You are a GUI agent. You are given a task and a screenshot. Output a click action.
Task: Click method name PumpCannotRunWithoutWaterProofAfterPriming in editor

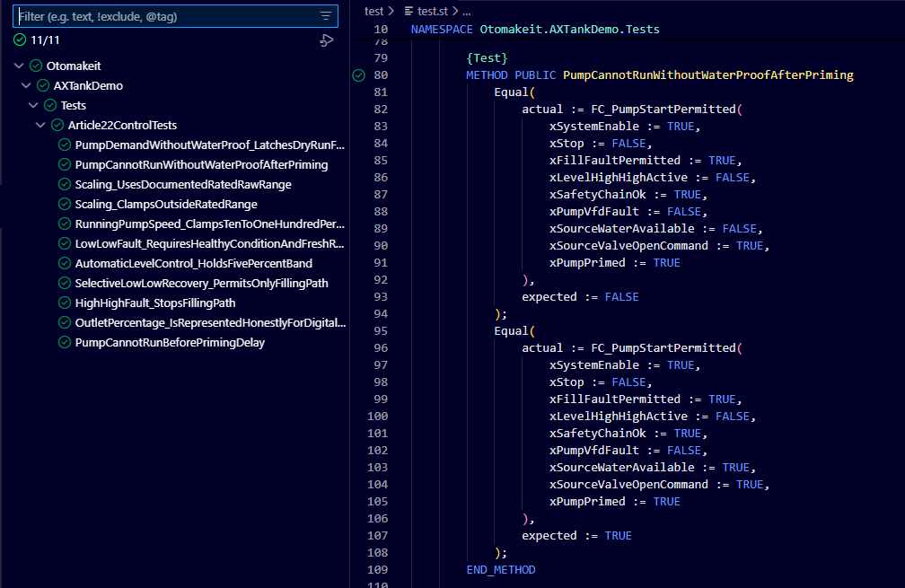pos(708,75)
